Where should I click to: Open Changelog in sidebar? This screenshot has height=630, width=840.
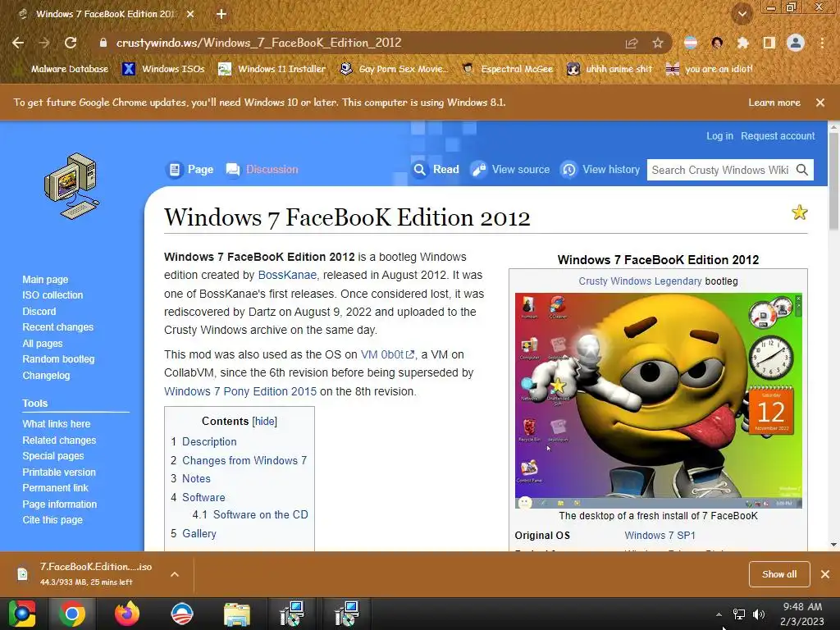(46, 376)
